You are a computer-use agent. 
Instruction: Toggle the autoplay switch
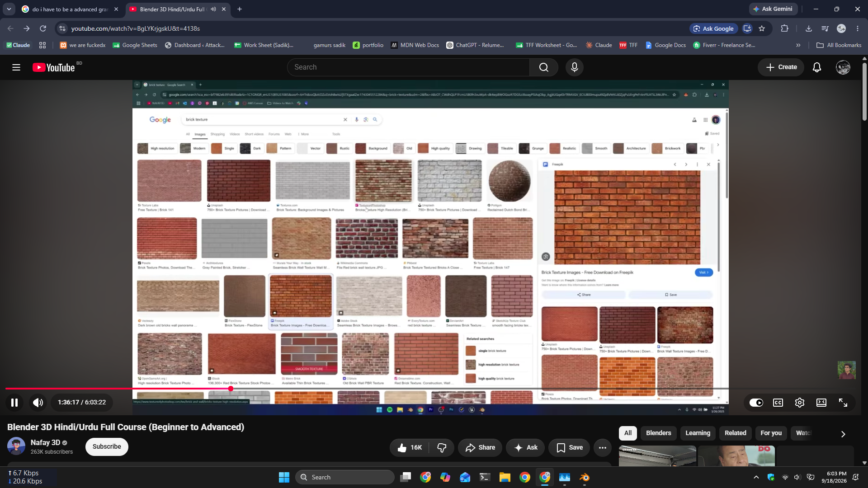[756, 402]
